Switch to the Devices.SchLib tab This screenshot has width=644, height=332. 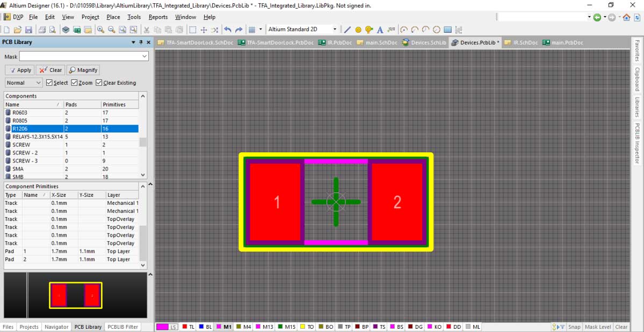coord(424,42)
